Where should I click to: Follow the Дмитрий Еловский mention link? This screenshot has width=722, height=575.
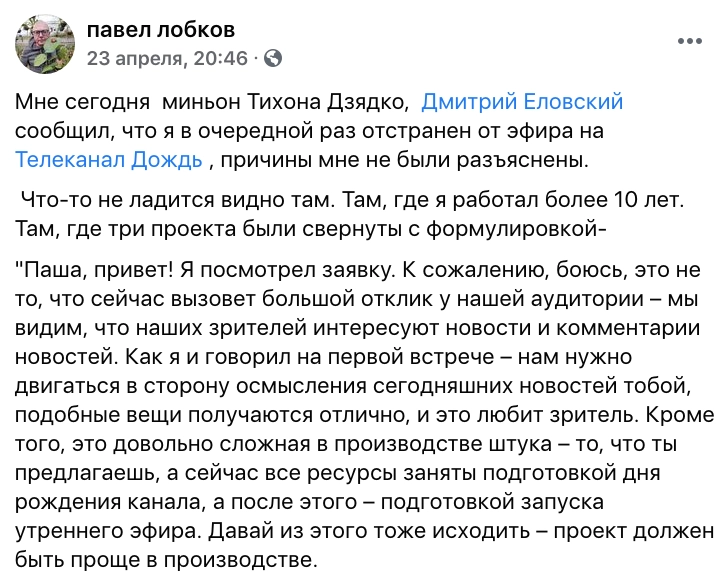pyautogui.click(x=523, y=102)
